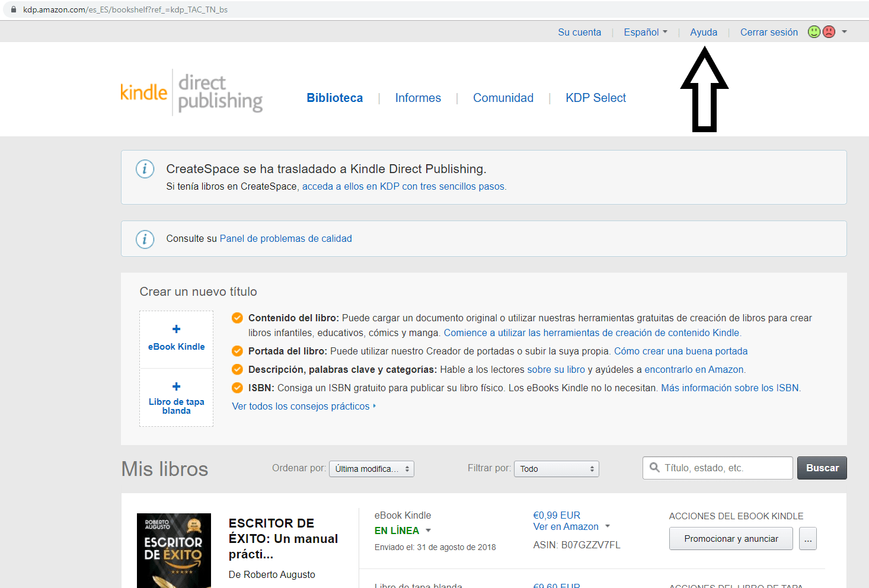This screenshot has height=588, width=869.
Task: Open Su cuenta
Action: click(579, 32)
